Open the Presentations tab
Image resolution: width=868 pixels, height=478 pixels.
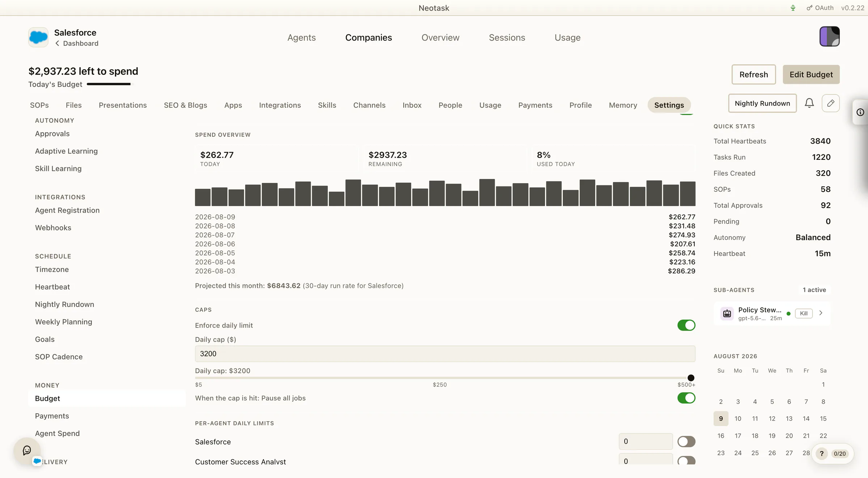(123, 105)
